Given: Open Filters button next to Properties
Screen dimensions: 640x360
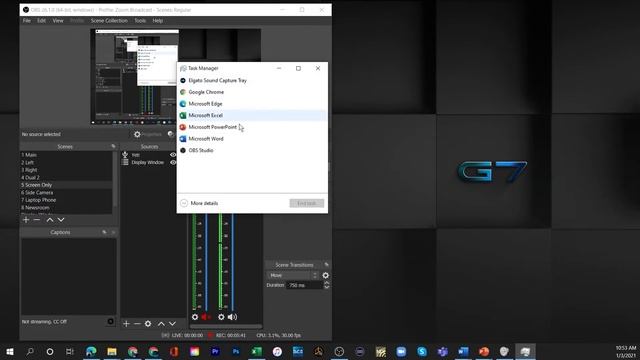Looking at the screenshot, I should click(171, 134).
